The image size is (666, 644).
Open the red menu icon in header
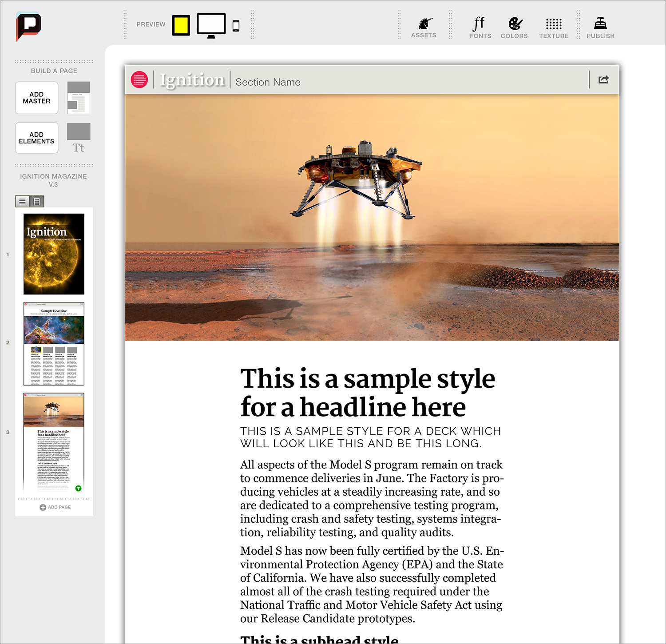(x=139, y=80)
